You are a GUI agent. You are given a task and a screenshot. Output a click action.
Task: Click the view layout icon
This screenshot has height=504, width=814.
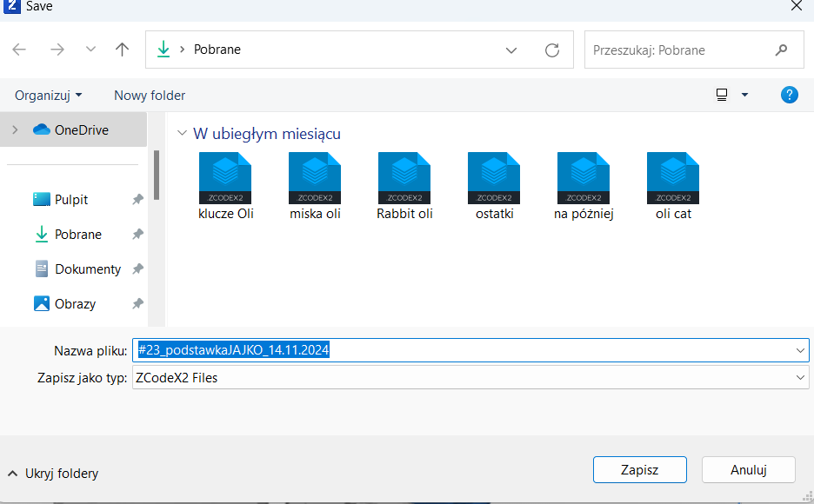(722, 95)
